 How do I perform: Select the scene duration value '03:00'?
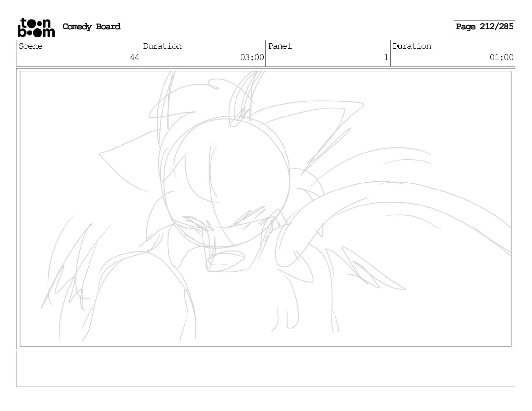252,57
